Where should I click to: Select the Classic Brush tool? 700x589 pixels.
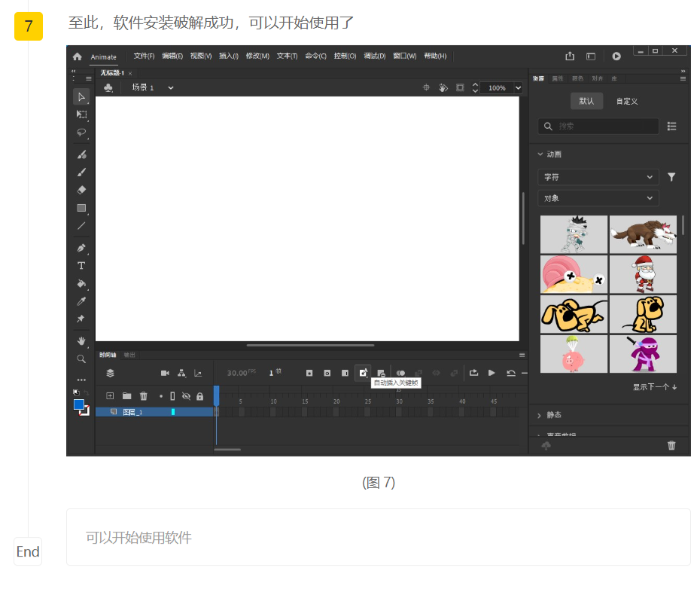81,172
